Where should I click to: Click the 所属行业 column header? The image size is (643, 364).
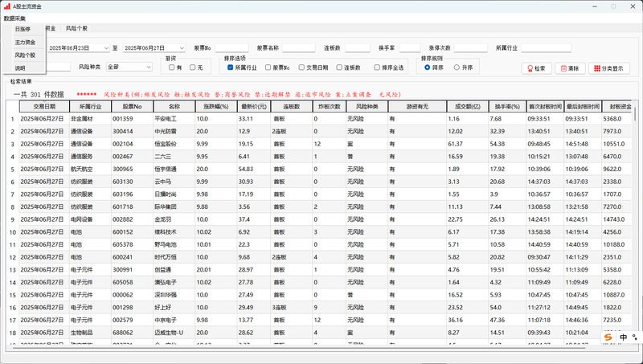coord(90,106)
